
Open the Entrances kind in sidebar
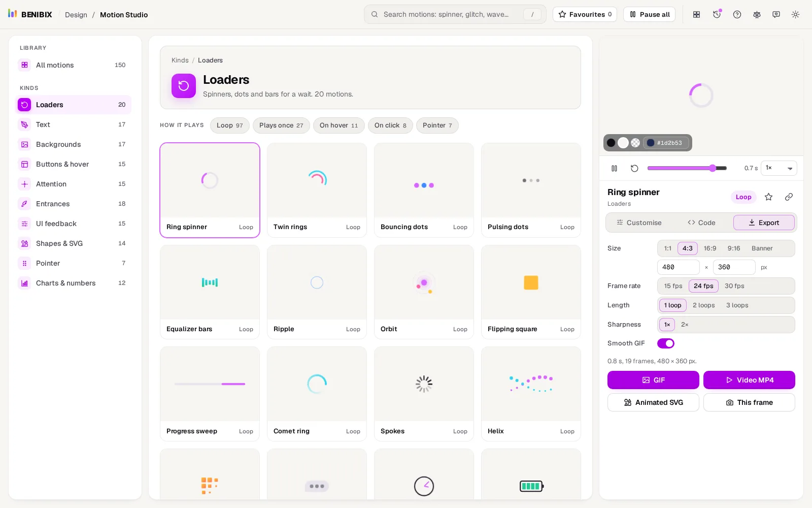tap(74, 204)
